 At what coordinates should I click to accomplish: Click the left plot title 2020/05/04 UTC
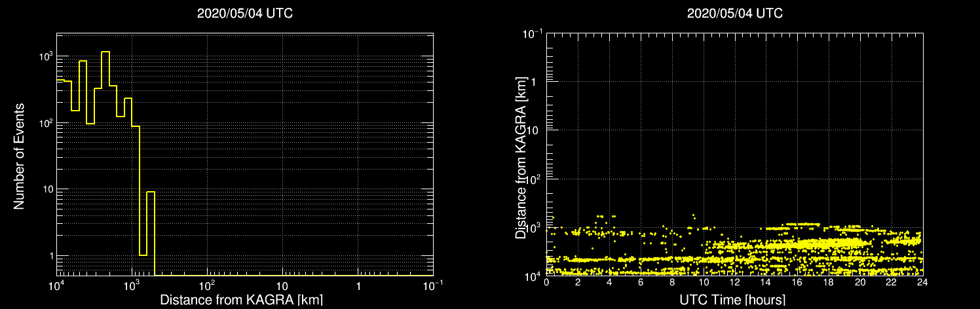click(244, 14)
